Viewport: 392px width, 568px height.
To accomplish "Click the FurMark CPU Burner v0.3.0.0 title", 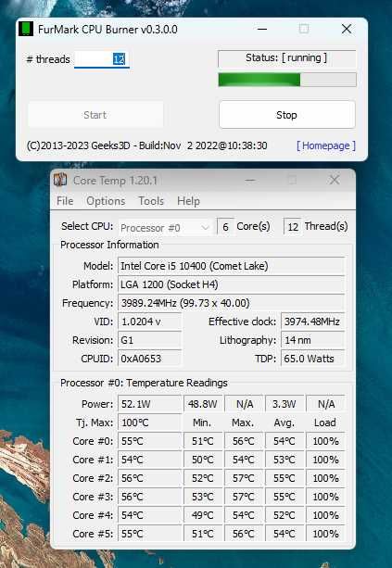I will [x=107, y=30].
